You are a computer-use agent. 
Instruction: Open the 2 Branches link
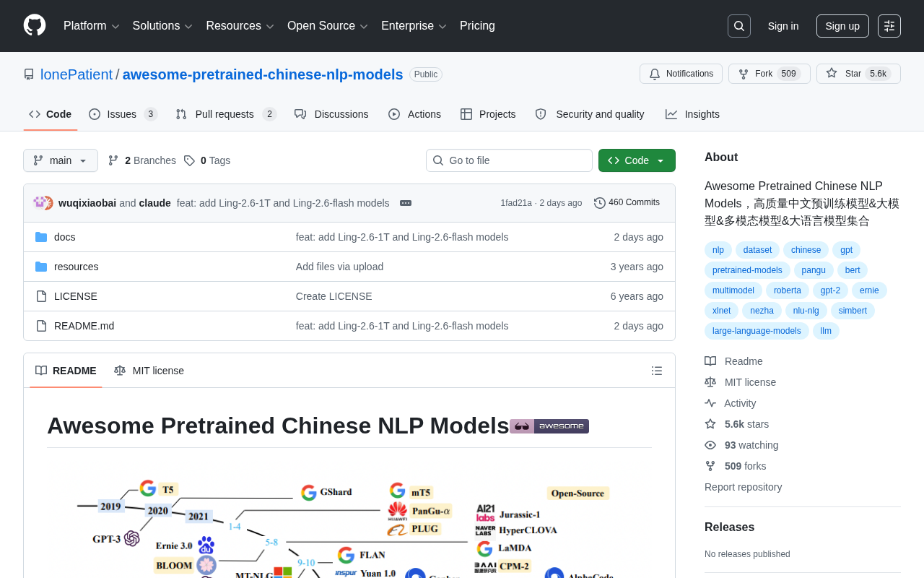tap(141, 160)
